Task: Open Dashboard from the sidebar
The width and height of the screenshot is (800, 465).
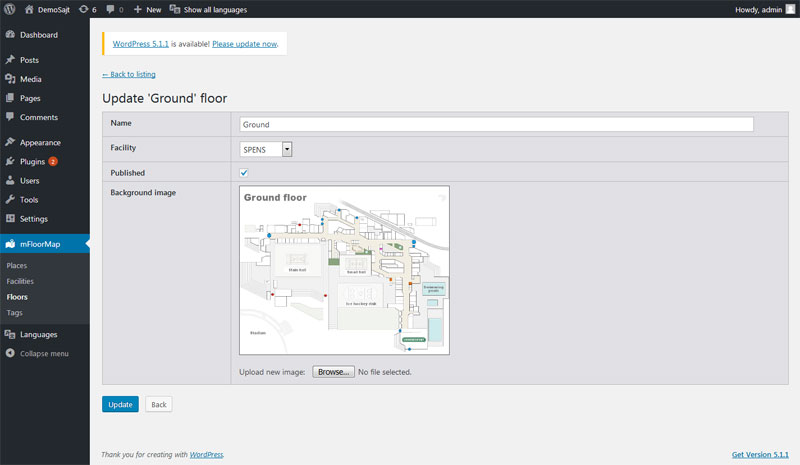Action: pyautogui.click(x=38, y=35)
